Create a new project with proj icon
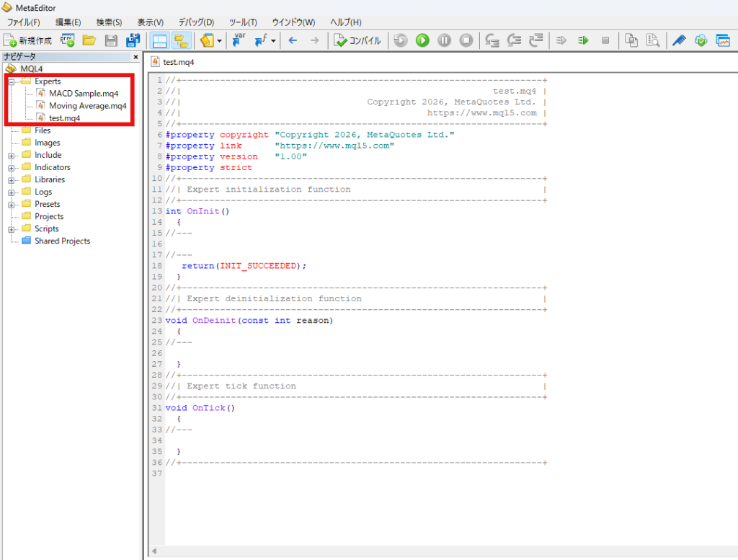Image resolution: width=738 pixels, height=560 pixels. 67,40
